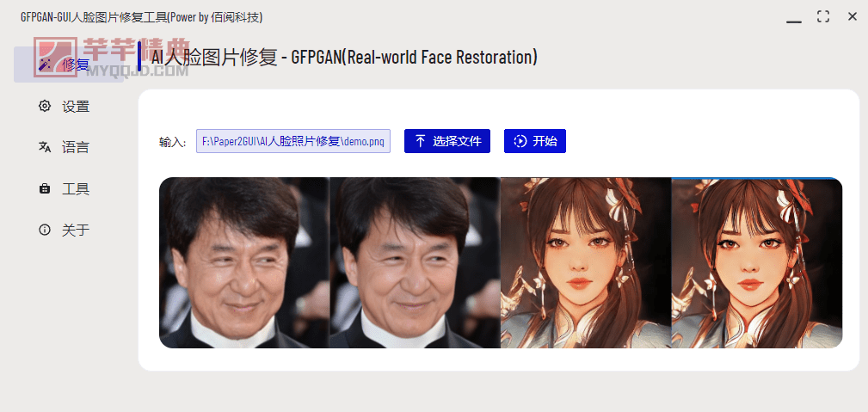
Task: Toggle the window fullscreen icon
Action: [x=823, y=16]
